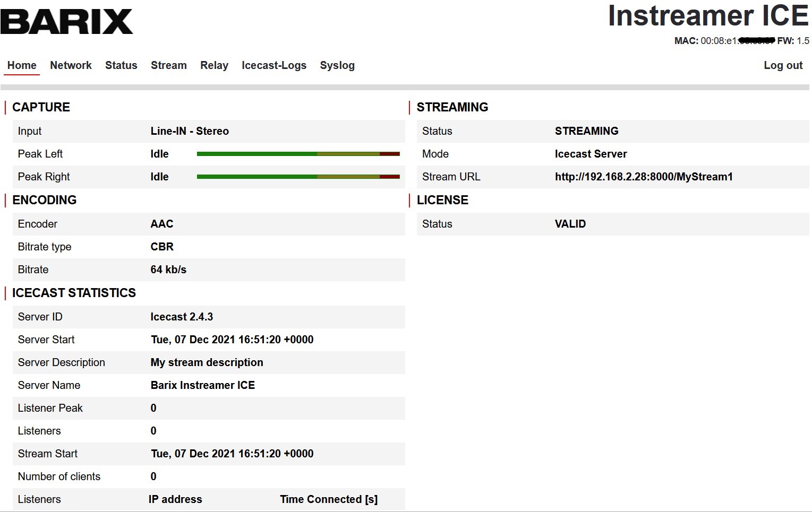Screen dimensions: 812x512
Task: Click the Peak Left level meter
Action: (298, 154)
